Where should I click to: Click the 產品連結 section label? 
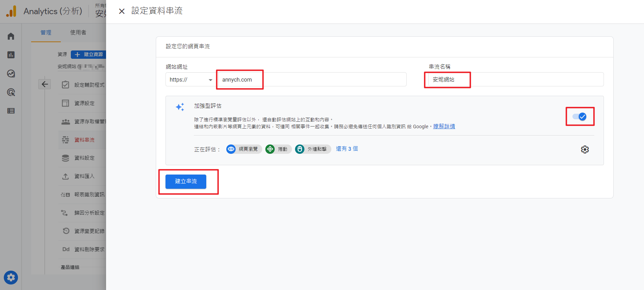coord(70,267)
